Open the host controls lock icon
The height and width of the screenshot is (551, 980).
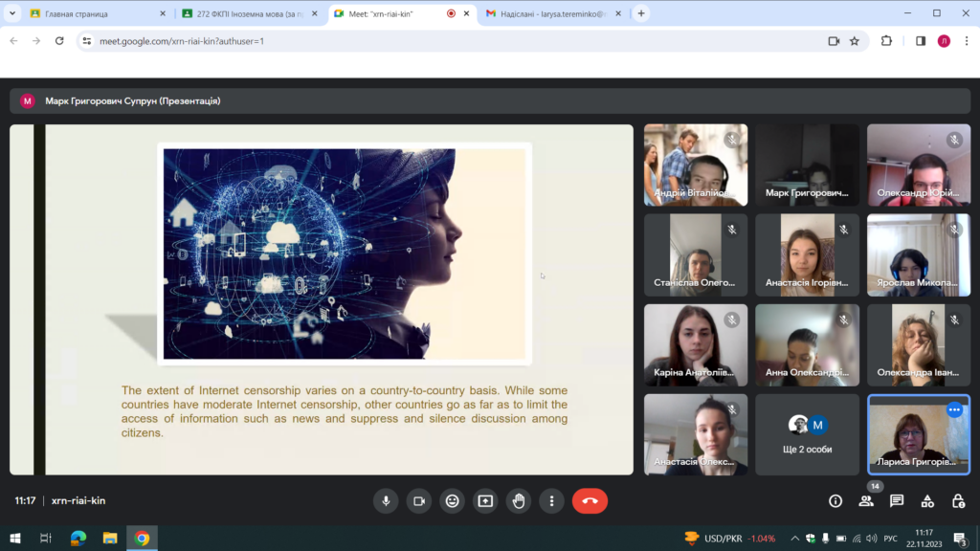click(958, 500)
